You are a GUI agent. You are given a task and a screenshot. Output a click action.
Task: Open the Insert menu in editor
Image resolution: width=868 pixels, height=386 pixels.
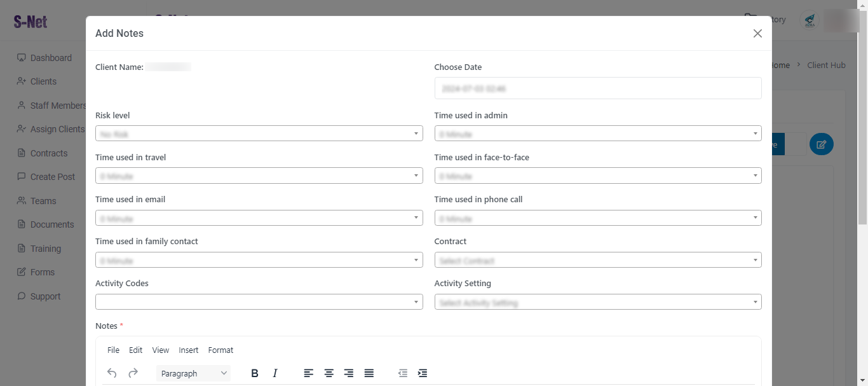pyautogui.click(x=189, y=350)
